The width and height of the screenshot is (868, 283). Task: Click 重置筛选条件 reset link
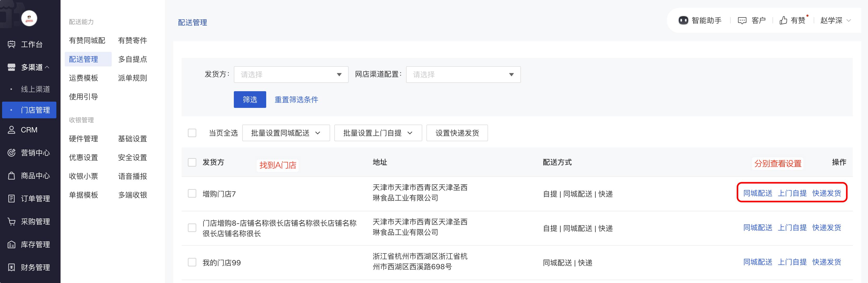coord(296,100)
